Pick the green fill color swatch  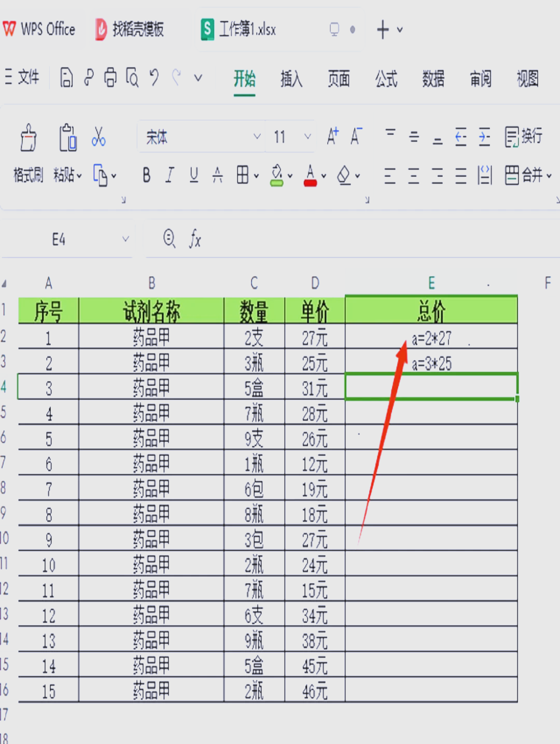click(x=276, y=183)
